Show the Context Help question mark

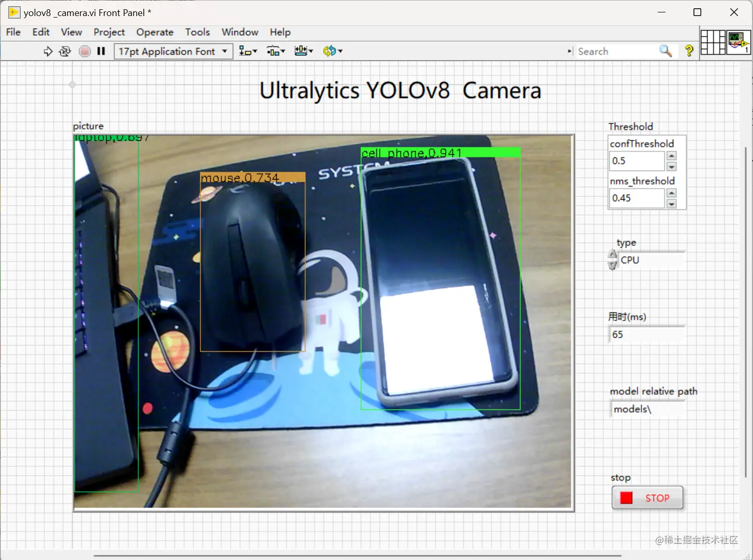coord(689,51)
